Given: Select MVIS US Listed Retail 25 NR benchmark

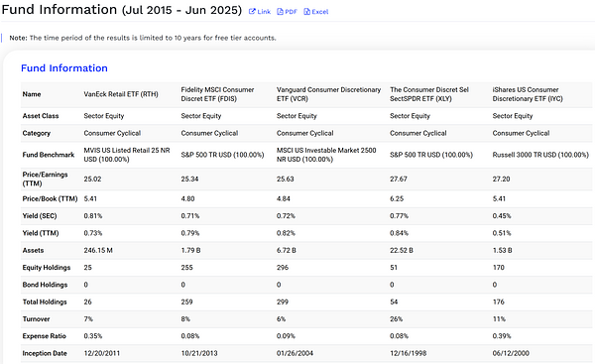Looking at the screenshot, I should pyautogui.click(x=127, y=155).
